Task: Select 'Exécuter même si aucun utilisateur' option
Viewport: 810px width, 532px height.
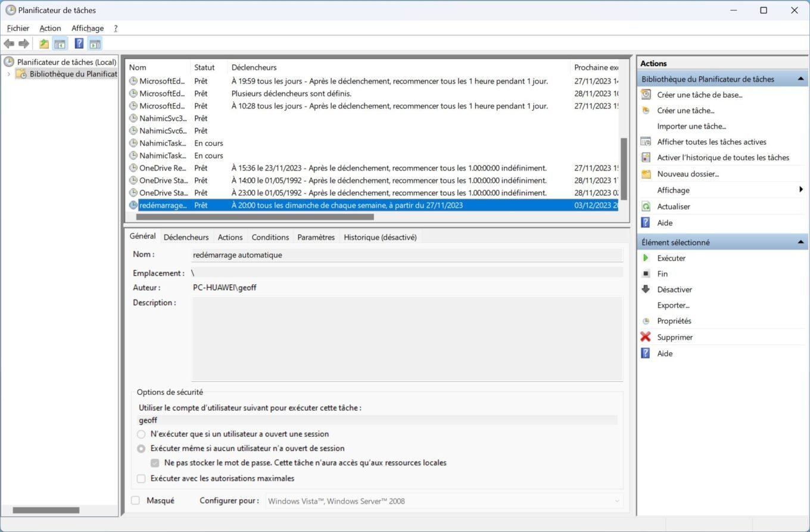Action: (141, 449)
